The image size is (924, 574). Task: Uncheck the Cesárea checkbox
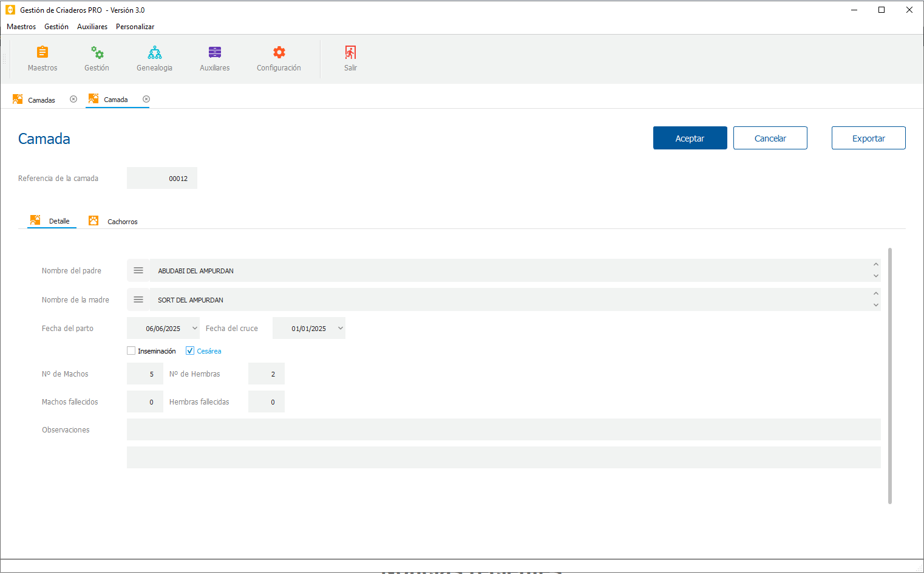pos(190,351)
